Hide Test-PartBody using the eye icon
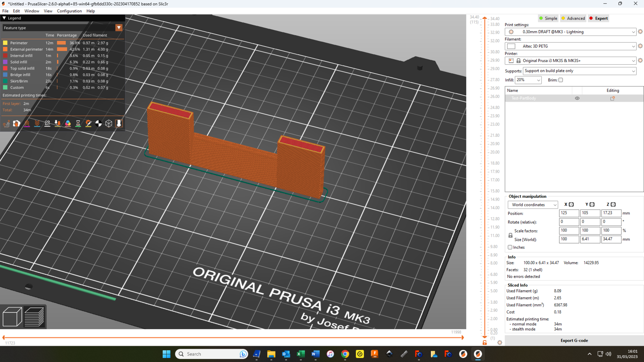 [x=577, y=98]
